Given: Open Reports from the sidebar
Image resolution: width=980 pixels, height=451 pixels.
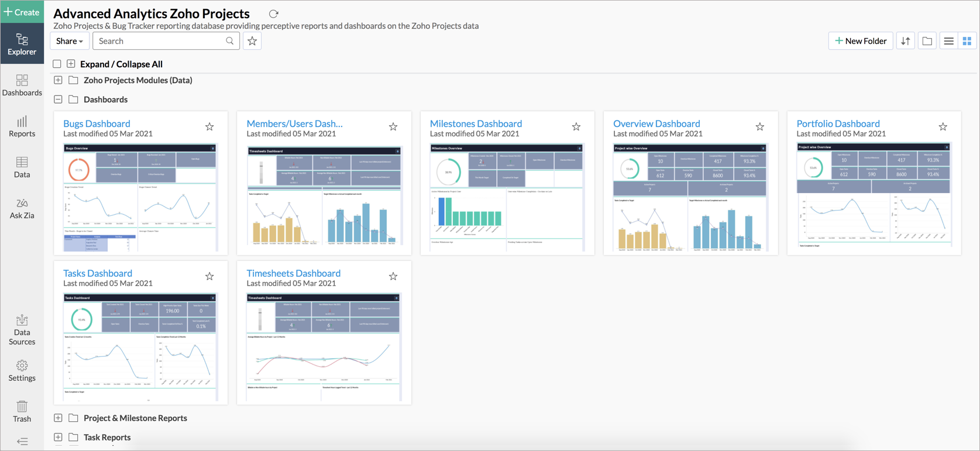Looking at the screenshot, I should 22,126.
